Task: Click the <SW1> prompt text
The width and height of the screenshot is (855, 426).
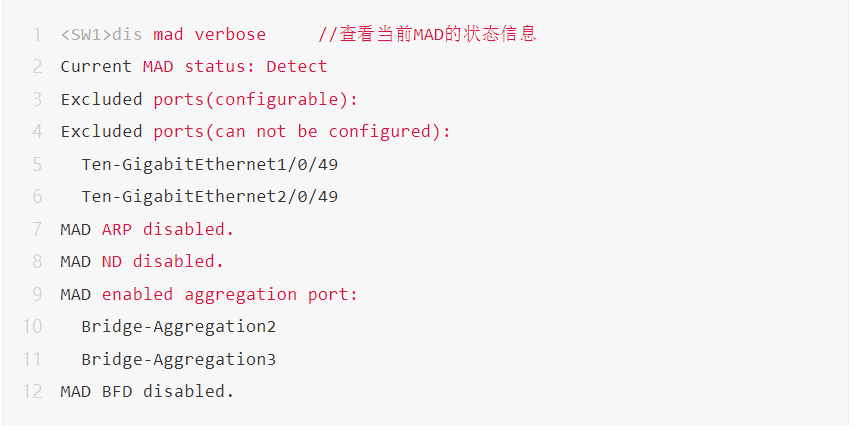Action: coord(86,35)
